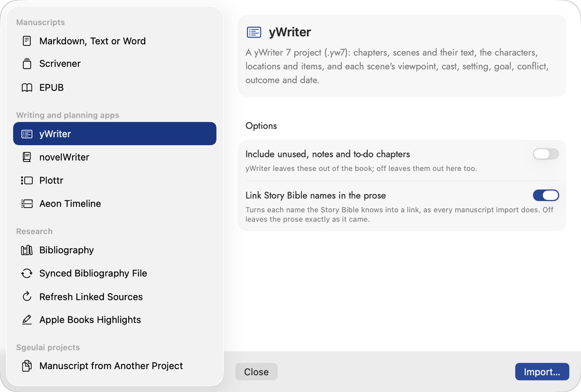
Task: Click the 'yWriter leaves these out' hint text
Action: tap(361, 168)
